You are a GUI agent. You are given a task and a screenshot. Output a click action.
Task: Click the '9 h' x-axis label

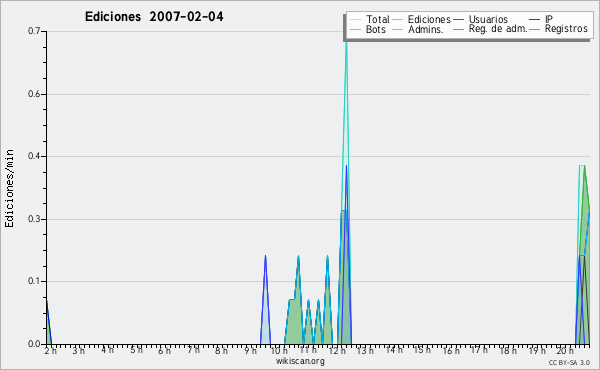(251, 351)
